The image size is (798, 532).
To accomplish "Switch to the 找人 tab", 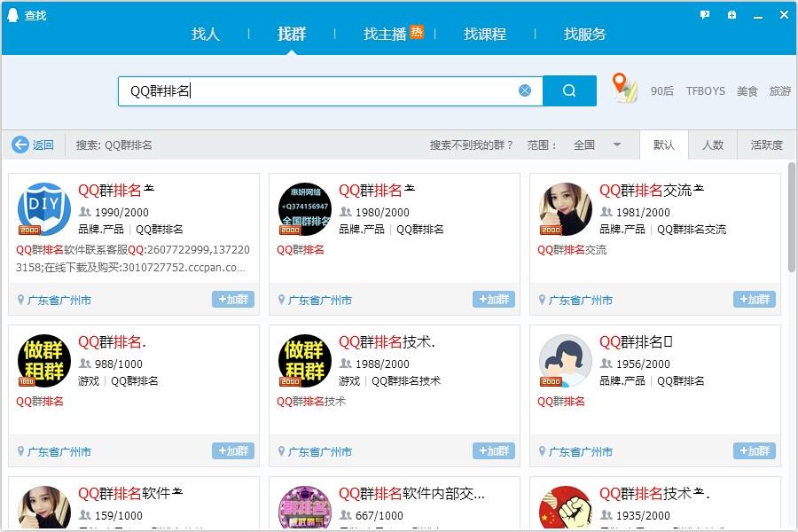I will pos(205,35).
